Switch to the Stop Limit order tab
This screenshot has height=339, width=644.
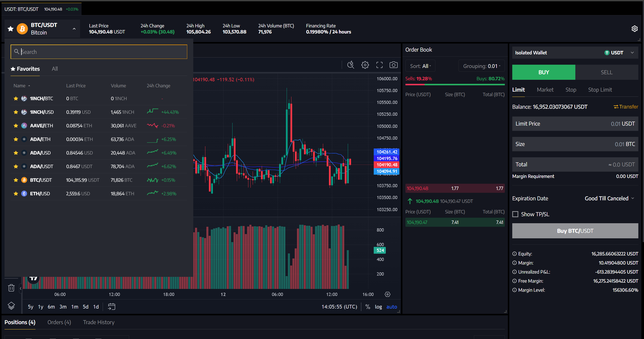pos(600,90)
